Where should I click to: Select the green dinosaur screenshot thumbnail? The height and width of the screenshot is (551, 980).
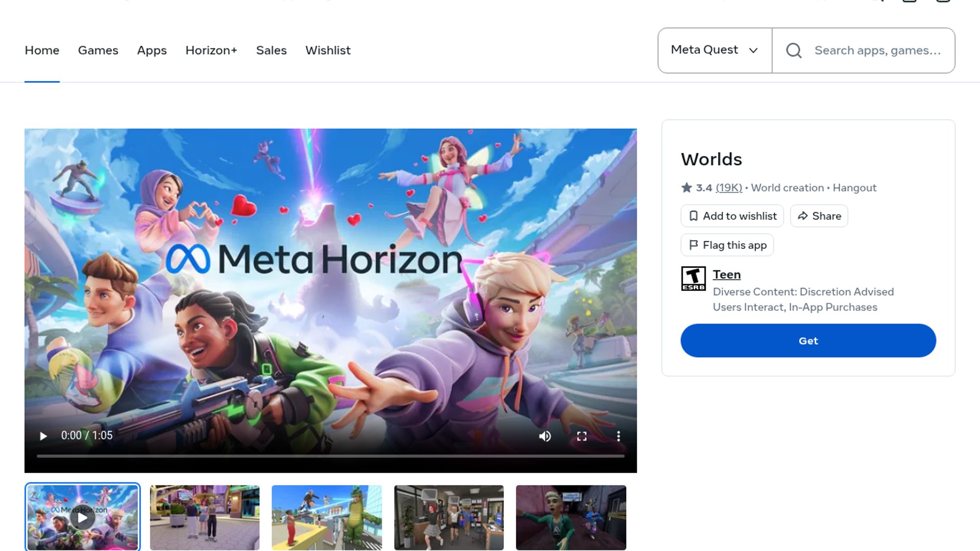pos(327,517)
